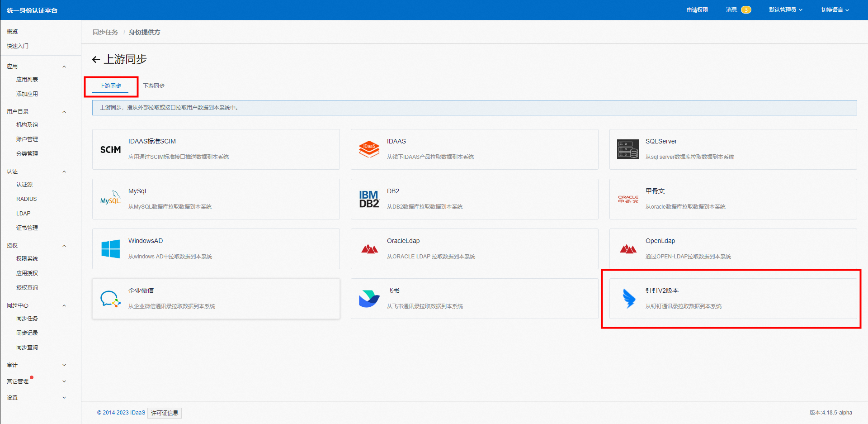Select the IBM DB2 logo icon
The image size is (868, 424).
[x=369, y=199]
